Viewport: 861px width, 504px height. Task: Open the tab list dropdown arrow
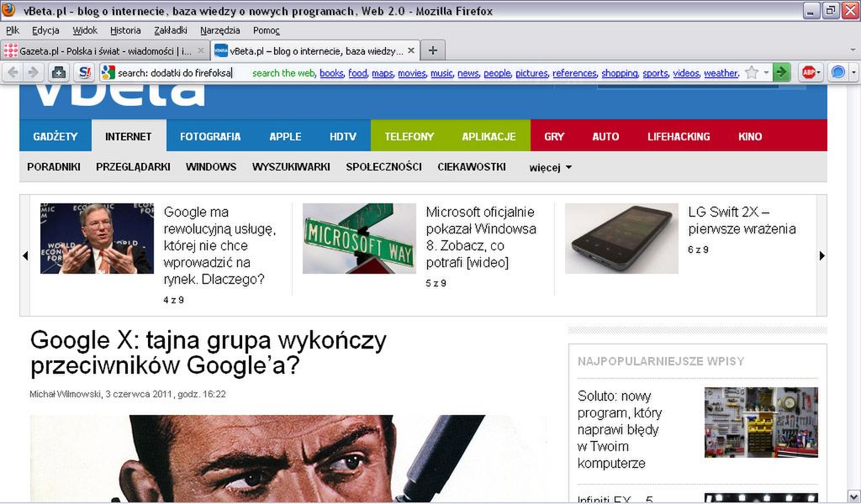click(x=853, y=50)
